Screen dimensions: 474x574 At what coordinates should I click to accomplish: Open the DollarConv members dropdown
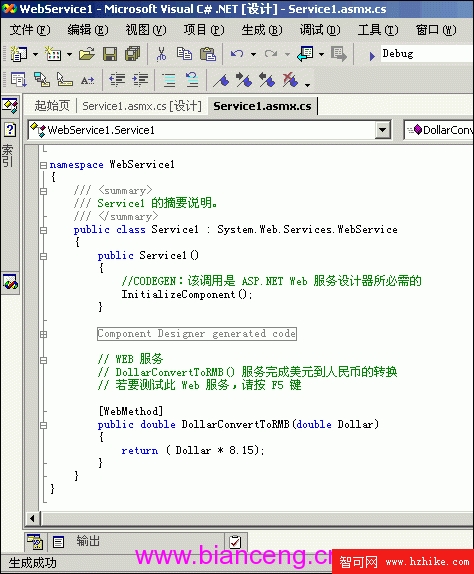tap(439, 130)
